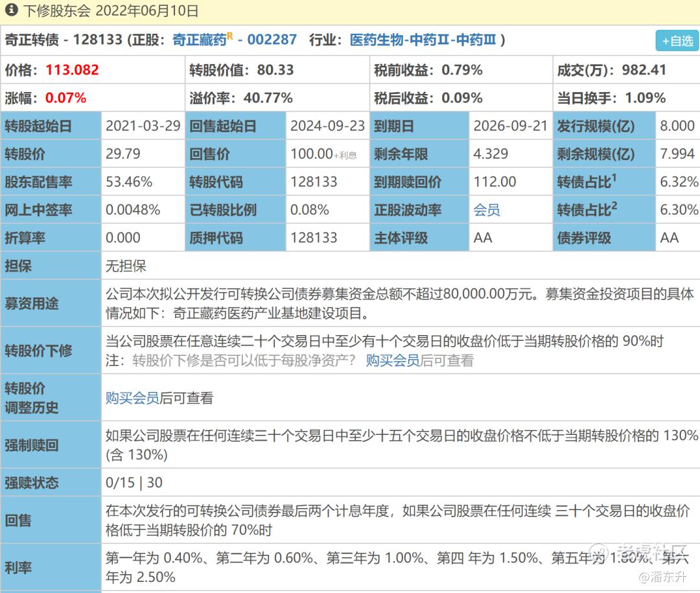Click the 转股价值 value 80.33
The height and width of the screenshot is (593, 700).
(x=275, y=69)
